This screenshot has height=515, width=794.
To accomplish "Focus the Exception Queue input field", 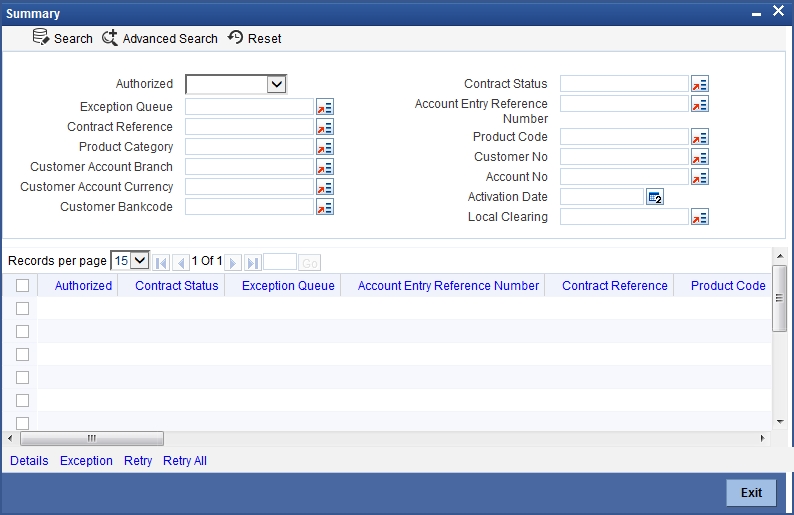I will pyautogui.click(x=249, y=107).
